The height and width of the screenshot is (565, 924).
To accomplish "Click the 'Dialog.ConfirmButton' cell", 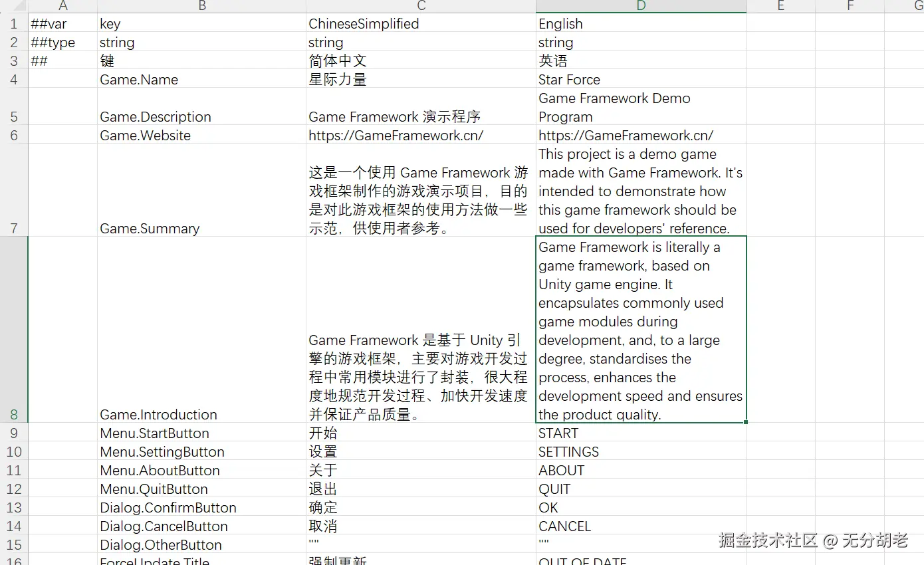I will [x=201, y=507].
